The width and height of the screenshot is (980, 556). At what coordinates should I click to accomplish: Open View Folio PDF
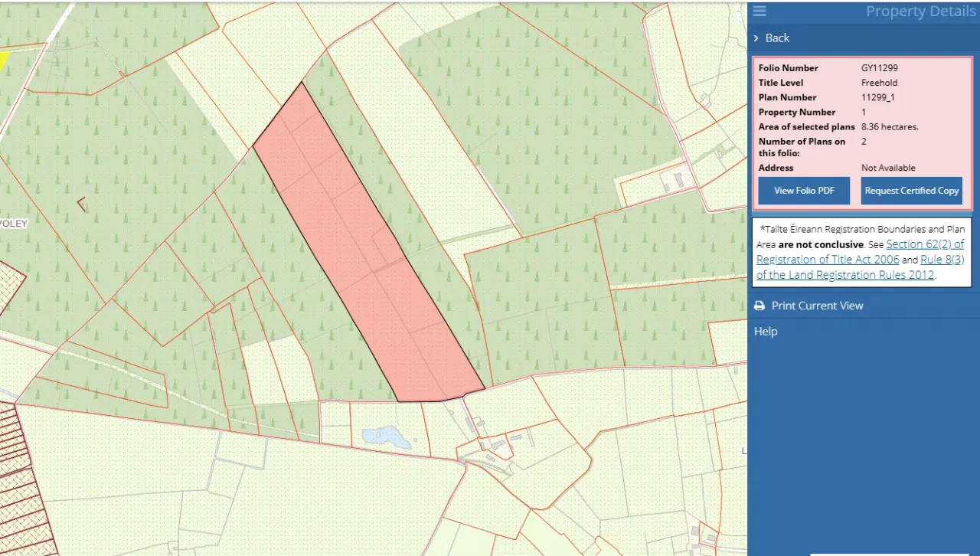(x=804, y=191)
